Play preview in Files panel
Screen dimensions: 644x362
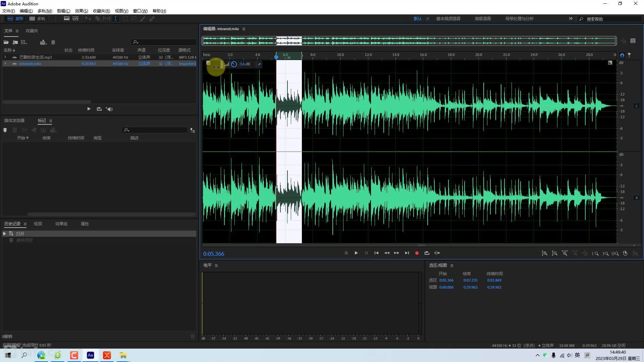pos(89,109)
